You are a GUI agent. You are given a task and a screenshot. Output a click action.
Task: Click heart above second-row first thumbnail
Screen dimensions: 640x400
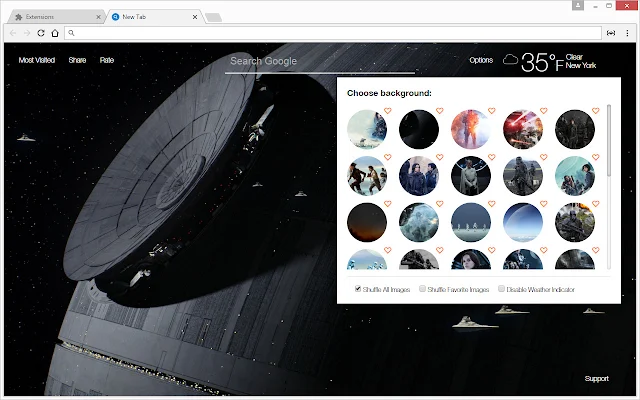[387, 157]
